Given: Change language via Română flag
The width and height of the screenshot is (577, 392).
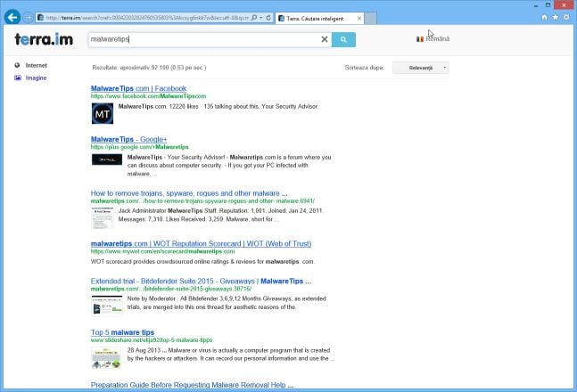Looking at the screenshot, I should [x=433, y=39].
